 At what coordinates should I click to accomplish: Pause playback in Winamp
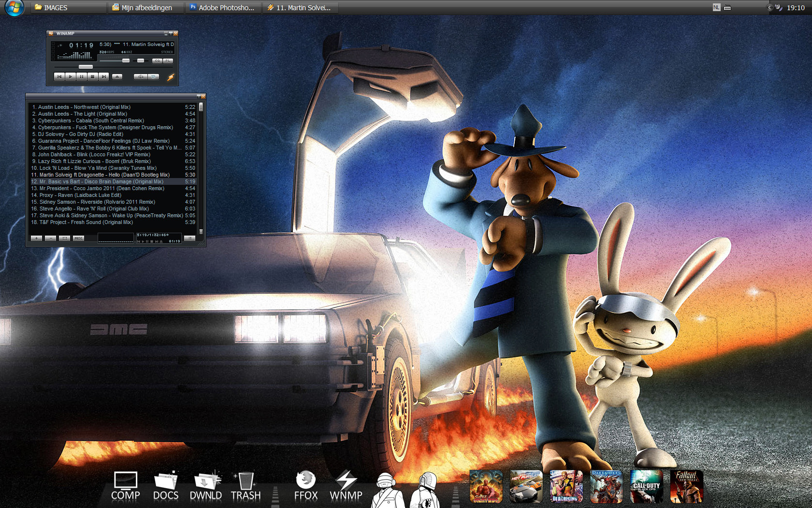point(81,76)
